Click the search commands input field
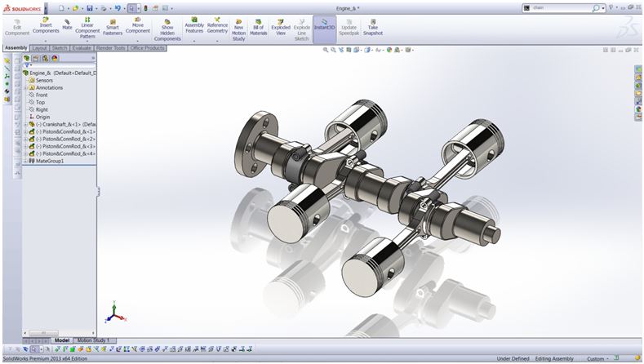 pos(561,8)
